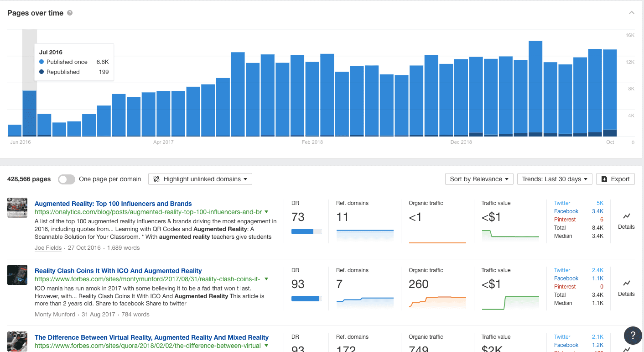This screenshot has width=644, height=352.
Task: Collapse the Pages over time panel
Action: point(631,13)
